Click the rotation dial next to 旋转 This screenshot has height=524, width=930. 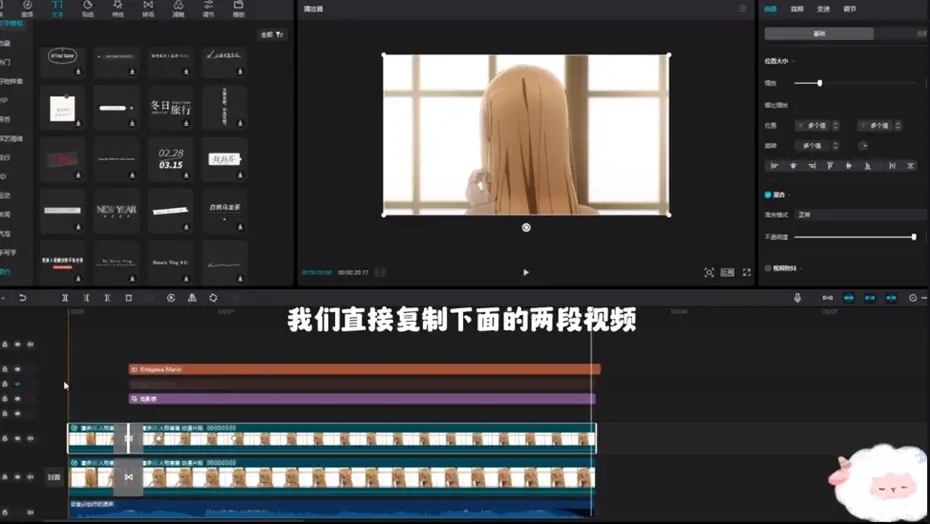(863, 145)
